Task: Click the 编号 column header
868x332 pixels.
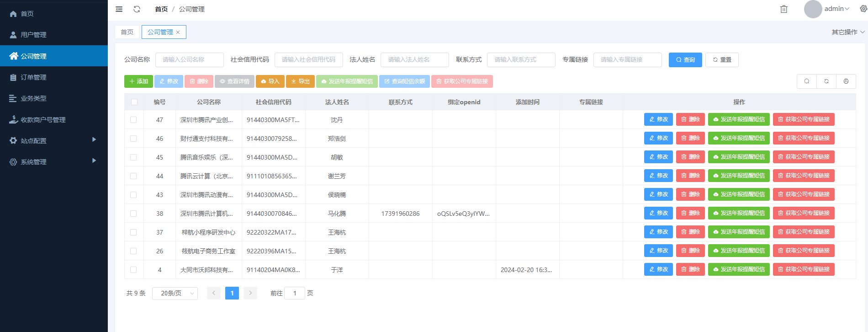Action: [159, 102]
